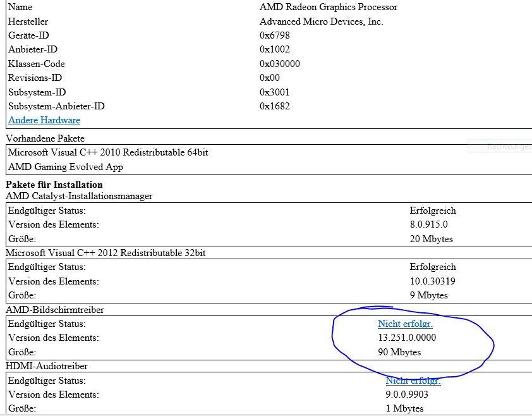Open Nicht erfolgr. link under AMD-Bildschirmtreiber
This screenshot has height=416, width=532.
tap(405, 324)
